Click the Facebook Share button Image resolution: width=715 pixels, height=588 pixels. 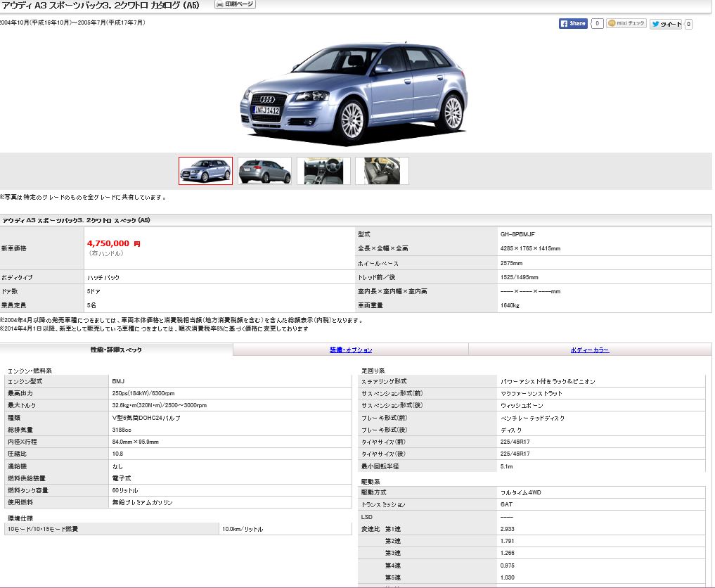tap(573, 23)
